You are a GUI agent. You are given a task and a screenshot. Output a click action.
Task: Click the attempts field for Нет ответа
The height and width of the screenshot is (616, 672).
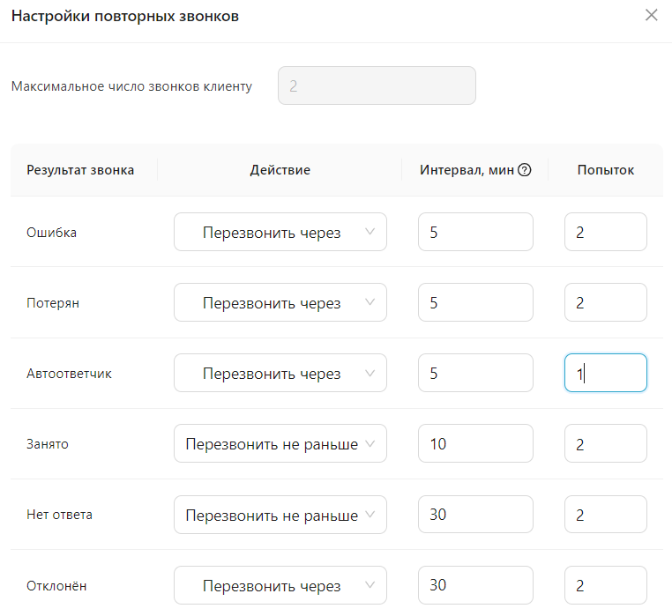606,515
